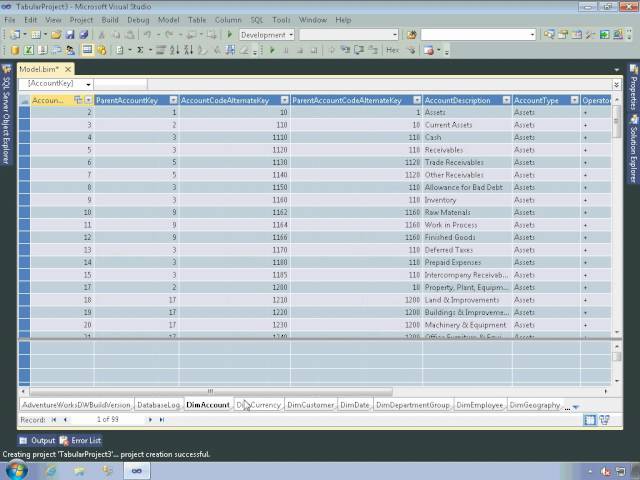Click the Solution Explorer toolbar icon
This screenshot has height=480, width=640.
click(549, 35)
